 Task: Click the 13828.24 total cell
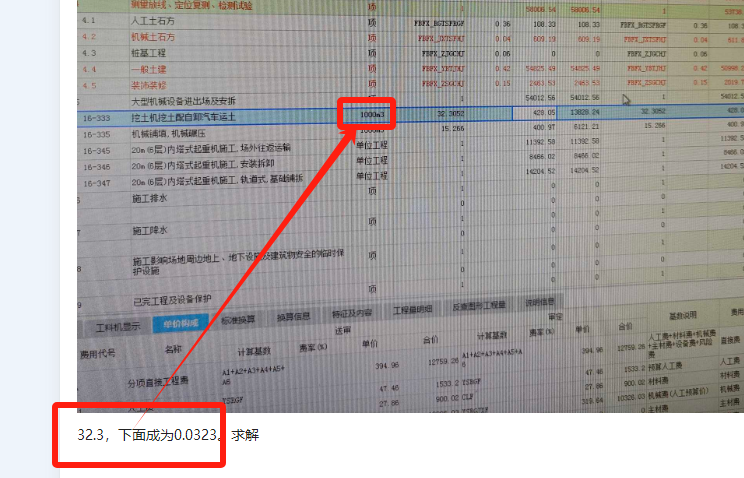click(x=585, y=112)
